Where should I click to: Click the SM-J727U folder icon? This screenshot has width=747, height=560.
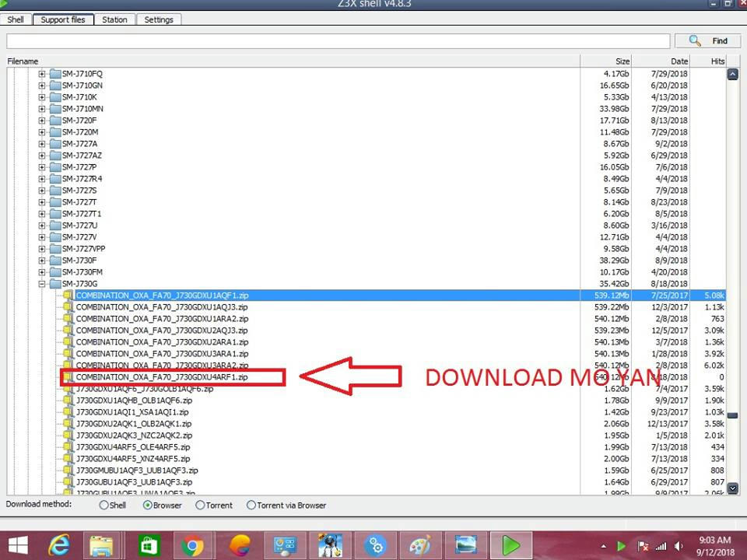(x=55, y=226)
